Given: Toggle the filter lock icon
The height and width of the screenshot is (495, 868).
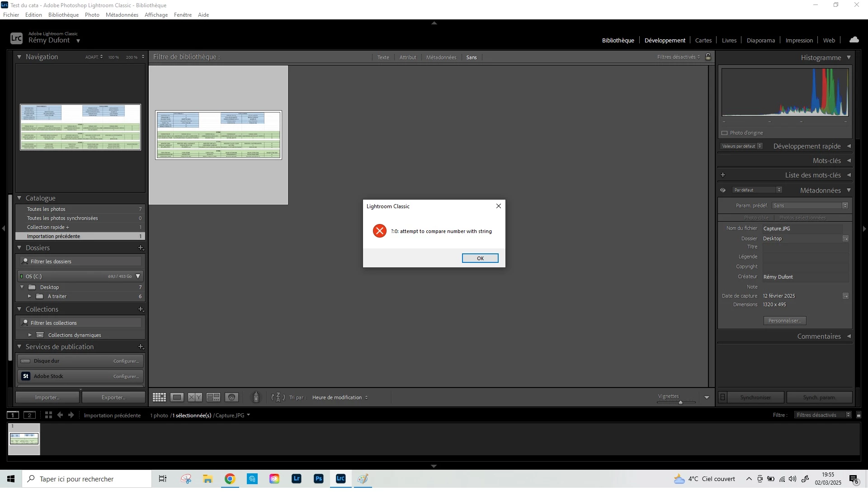Looking at the screenshot, I should click(708, 57).
